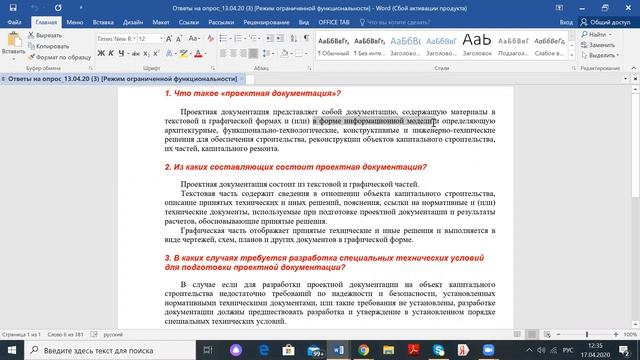Click the Replace (Заменить) command
Image resolution: width=640 pixels, height=360 pixels.
coord(598,45)
